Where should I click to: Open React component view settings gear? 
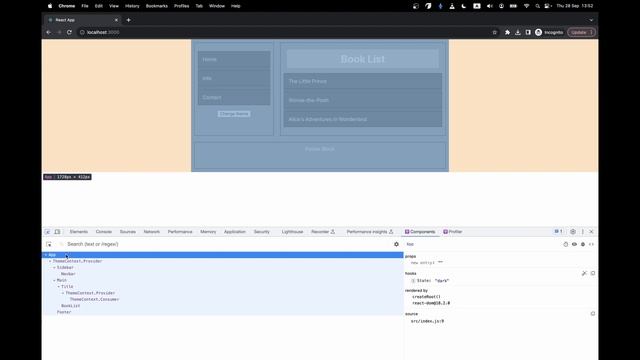396,244
